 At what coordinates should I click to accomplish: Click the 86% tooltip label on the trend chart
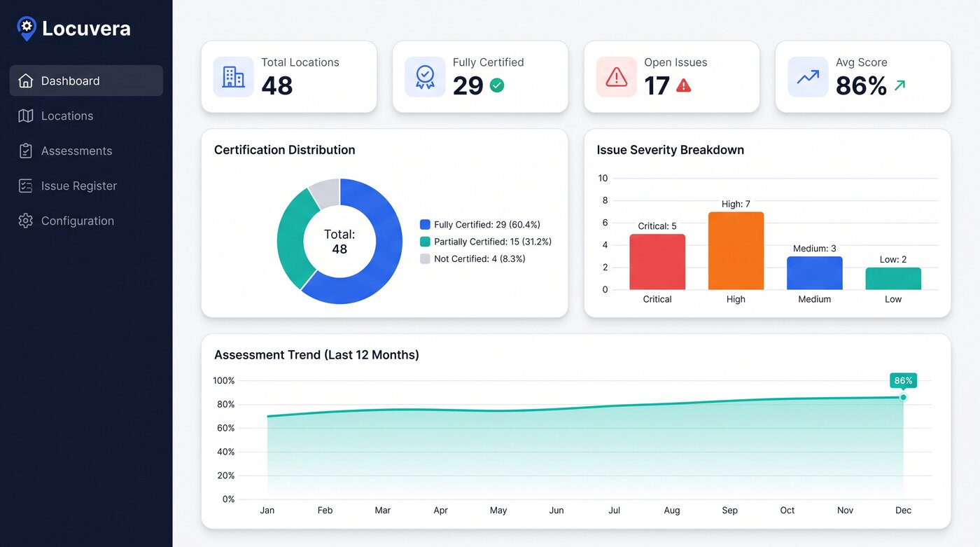pyautogui.click(x=903, y=380)
